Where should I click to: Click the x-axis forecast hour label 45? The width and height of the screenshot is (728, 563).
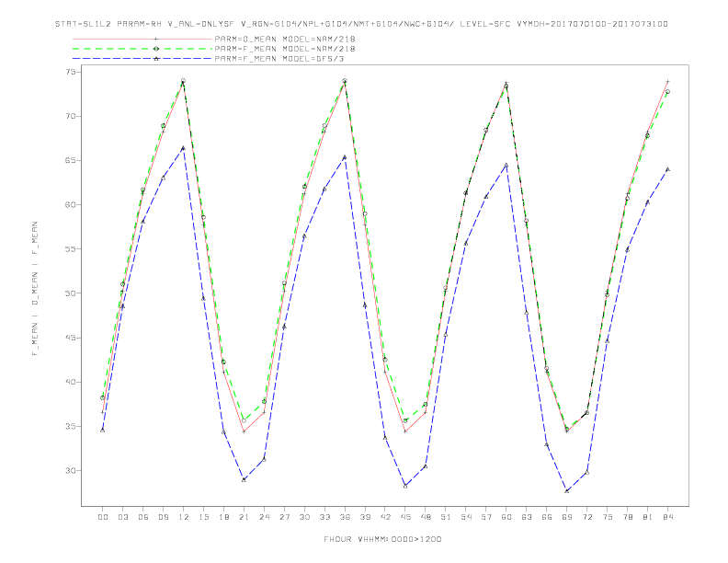tap(405, 517)
